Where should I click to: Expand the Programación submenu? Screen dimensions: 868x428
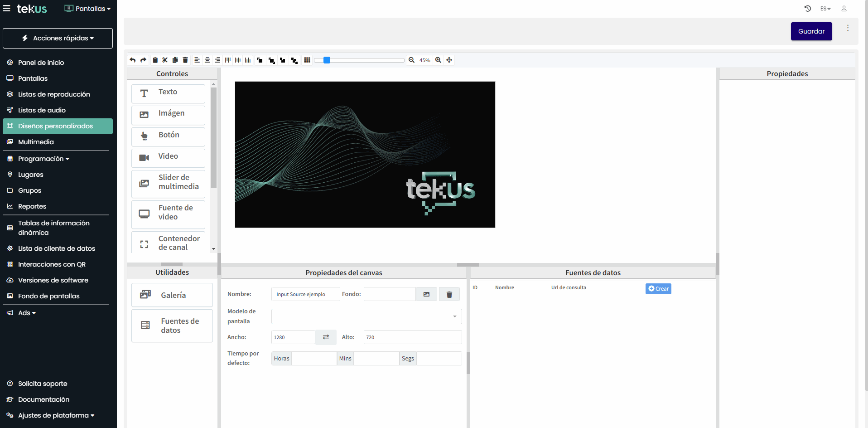(x=43, y=159)
